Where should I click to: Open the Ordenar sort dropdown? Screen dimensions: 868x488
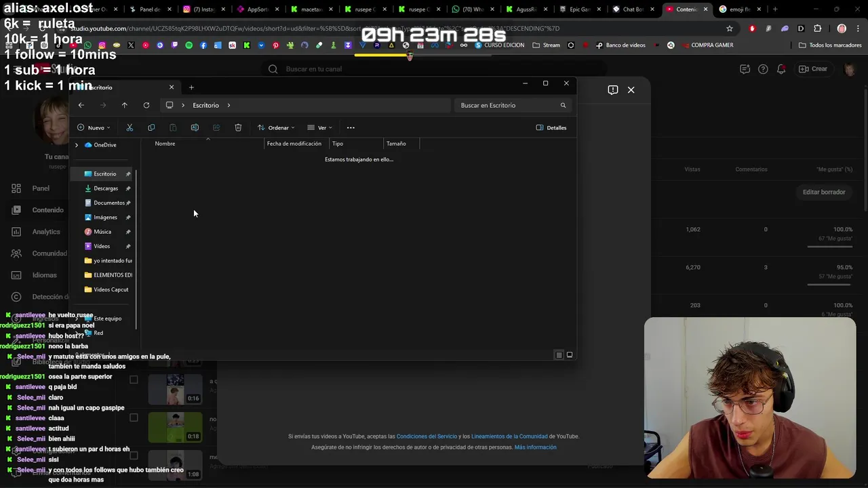[275, 127]
